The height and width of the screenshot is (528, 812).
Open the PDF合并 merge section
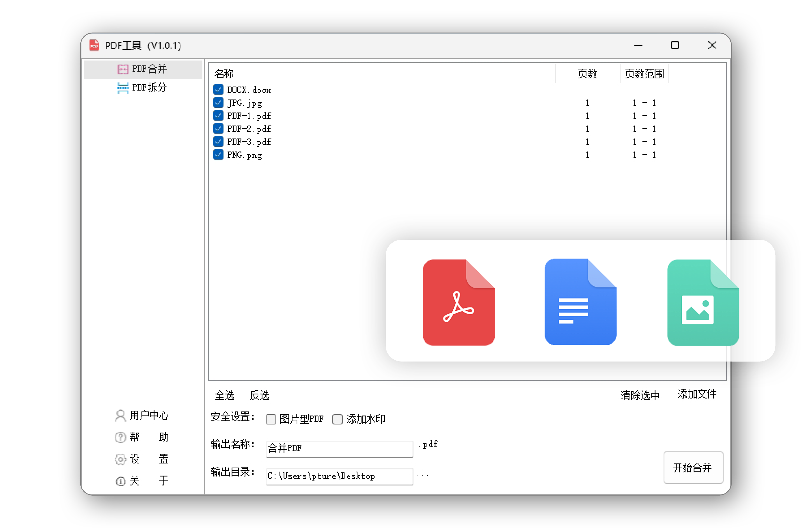143,69
